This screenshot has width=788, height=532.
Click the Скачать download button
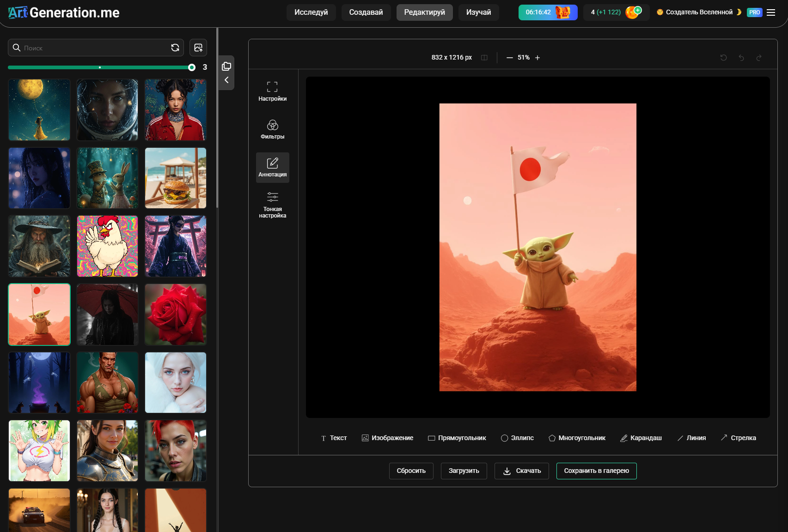522,471
